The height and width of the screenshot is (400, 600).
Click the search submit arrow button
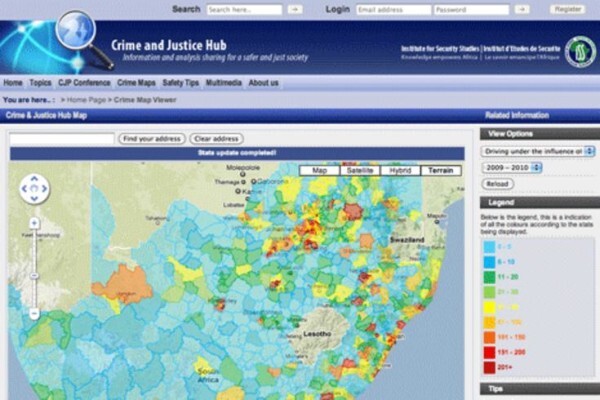click(x=295, y=9)
